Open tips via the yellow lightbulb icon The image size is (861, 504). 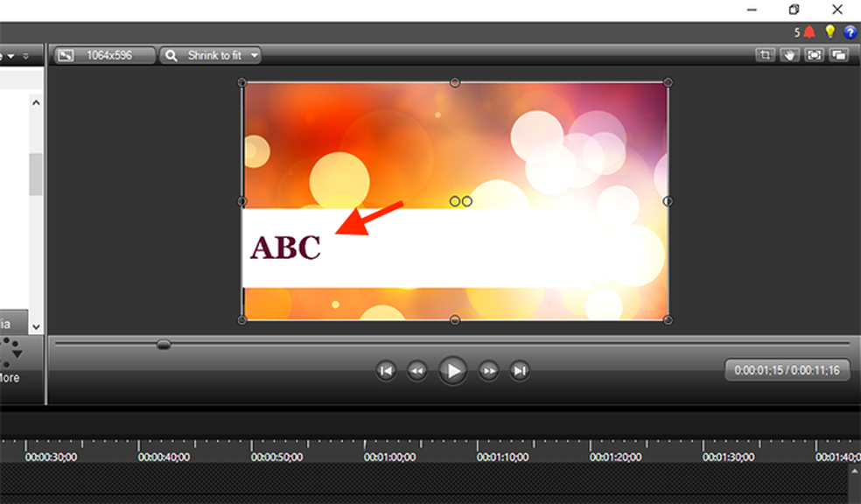click(829, 31)
